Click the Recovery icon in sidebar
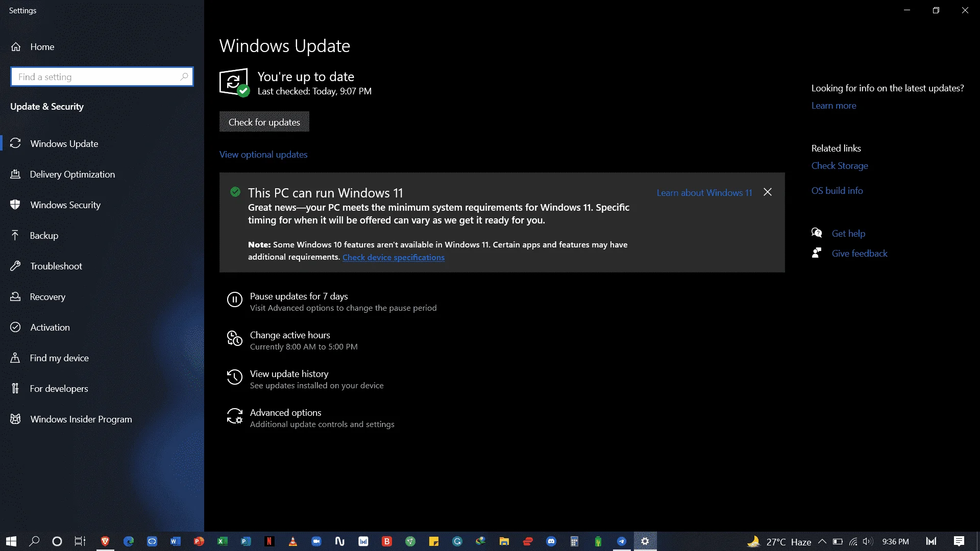 [15, 296]
